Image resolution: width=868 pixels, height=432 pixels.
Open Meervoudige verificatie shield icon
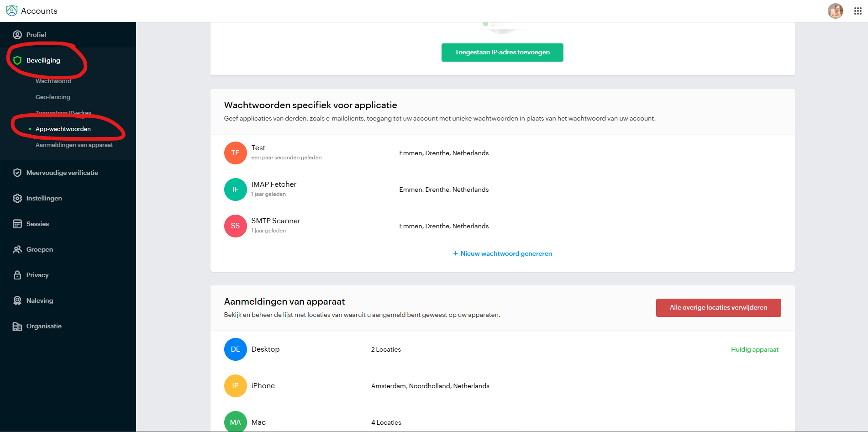[x=17, y=173]
